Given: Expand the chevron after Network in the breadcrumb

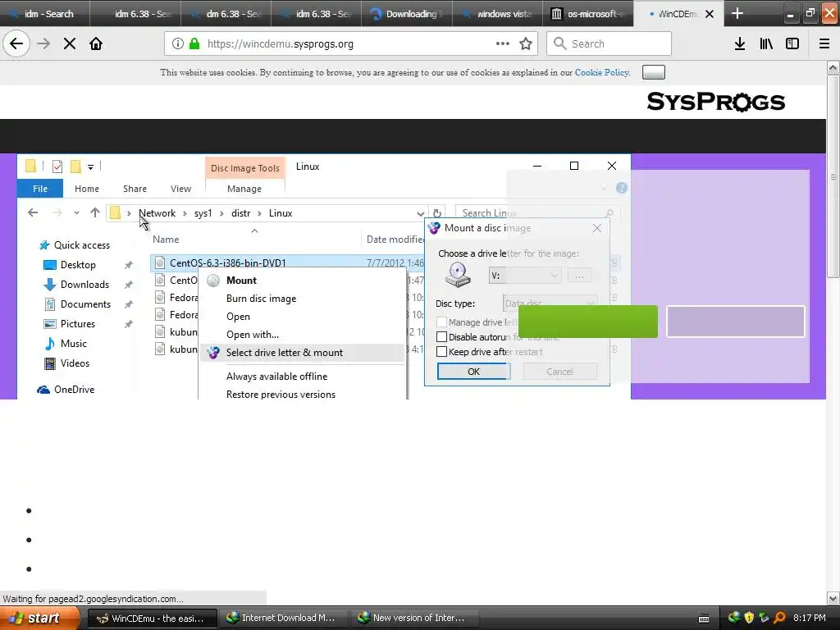Looking at the screenshot, I should (185, 213).
